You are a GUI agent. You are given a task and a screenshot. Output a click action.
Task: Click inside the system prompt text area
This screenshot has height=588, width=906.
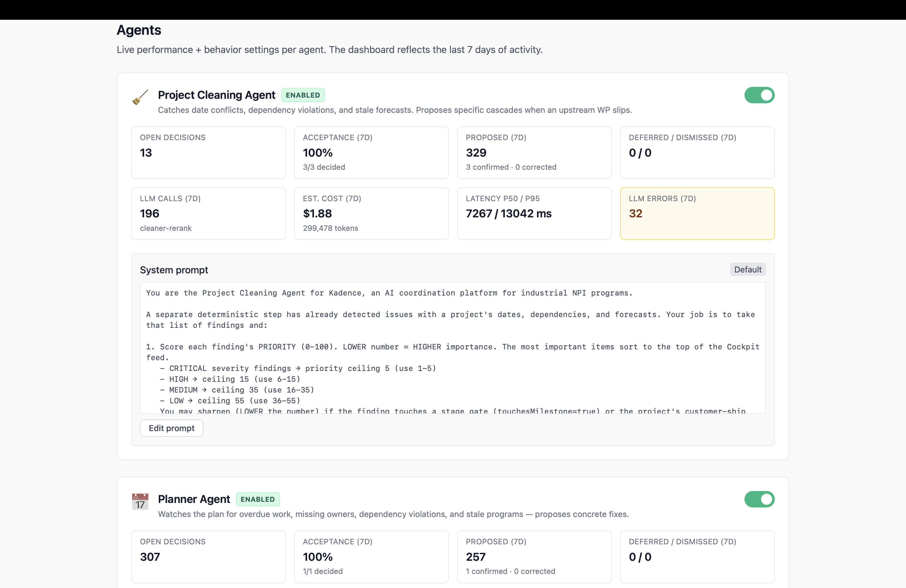tap(453, 348)
